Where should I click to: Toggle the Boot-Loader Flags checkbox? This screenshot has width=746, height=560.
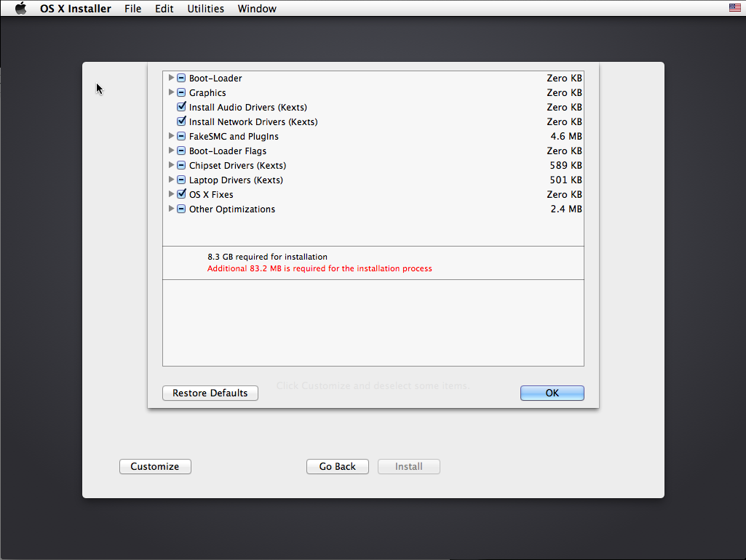[x=181, y=151]
